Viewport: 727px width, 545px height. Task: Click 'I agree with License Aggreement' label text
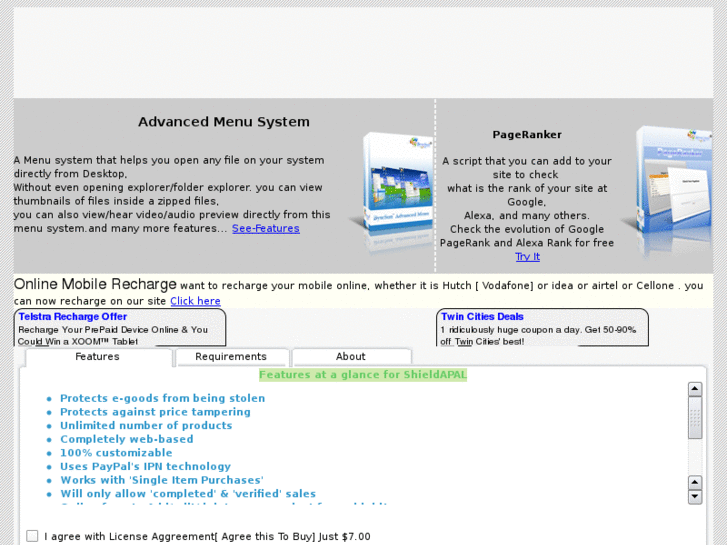207,536
